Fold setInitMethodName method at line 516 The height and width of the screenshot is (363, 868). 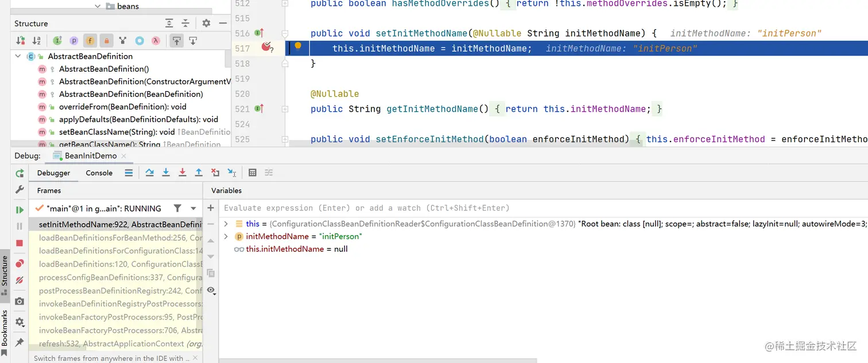coord(285,33)
